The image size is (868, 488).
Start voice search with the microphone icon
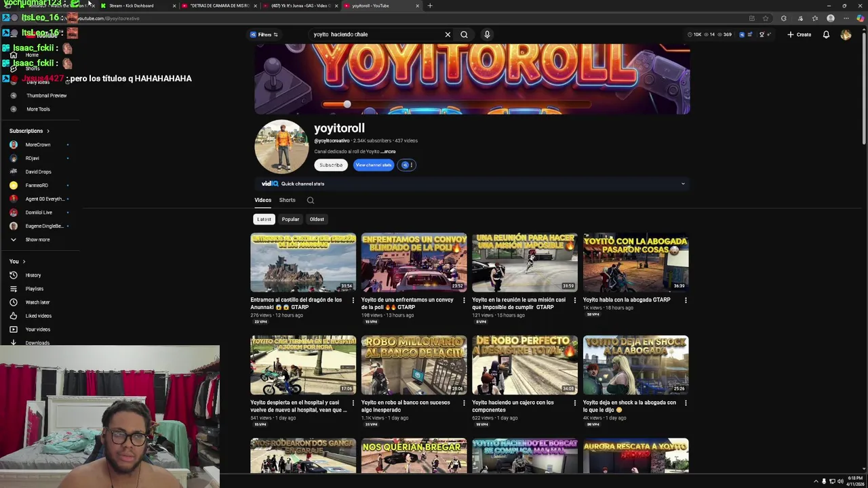click(x=487, y=35)
